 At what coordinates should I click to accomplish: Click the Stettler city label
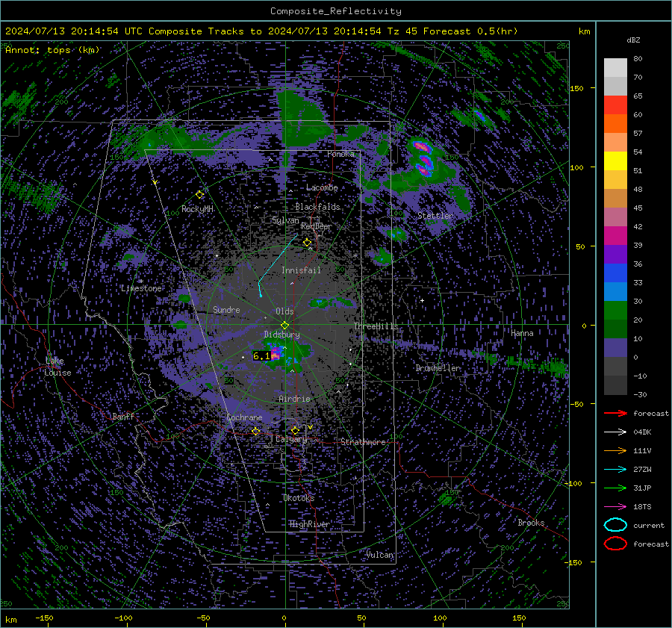435,216
